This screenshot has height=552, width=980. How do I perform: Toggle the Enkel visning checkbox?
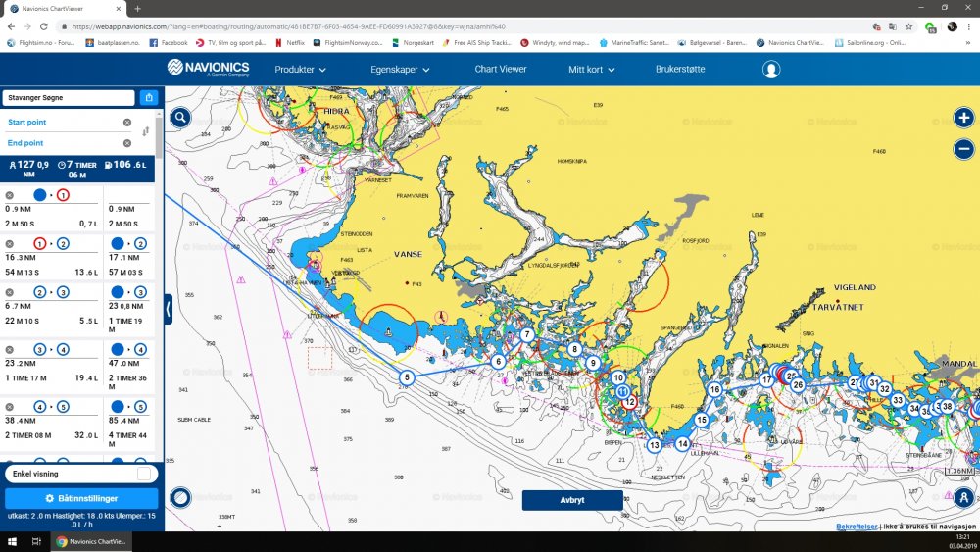point(144,474)
